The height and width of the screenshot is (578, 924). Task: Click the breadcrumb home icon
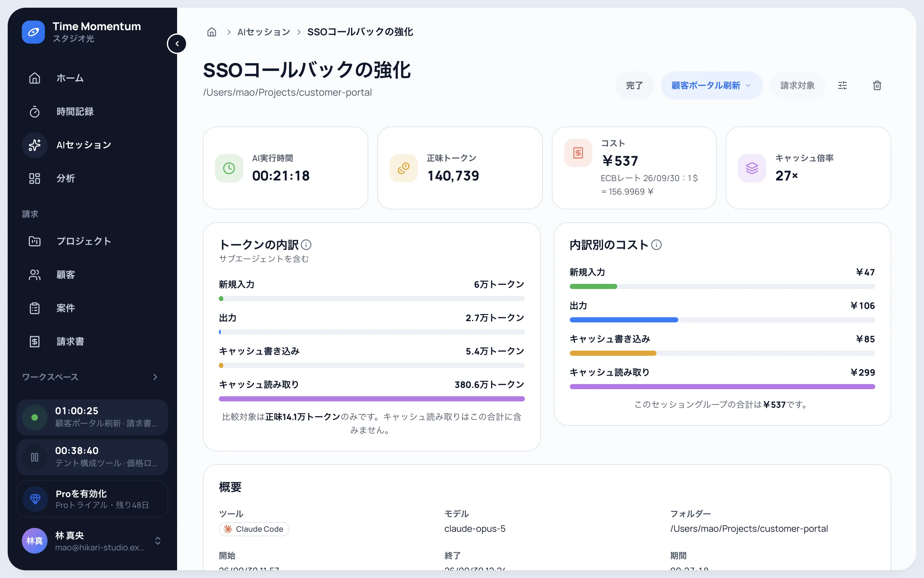pyautogui.click(x=211, y=32)
